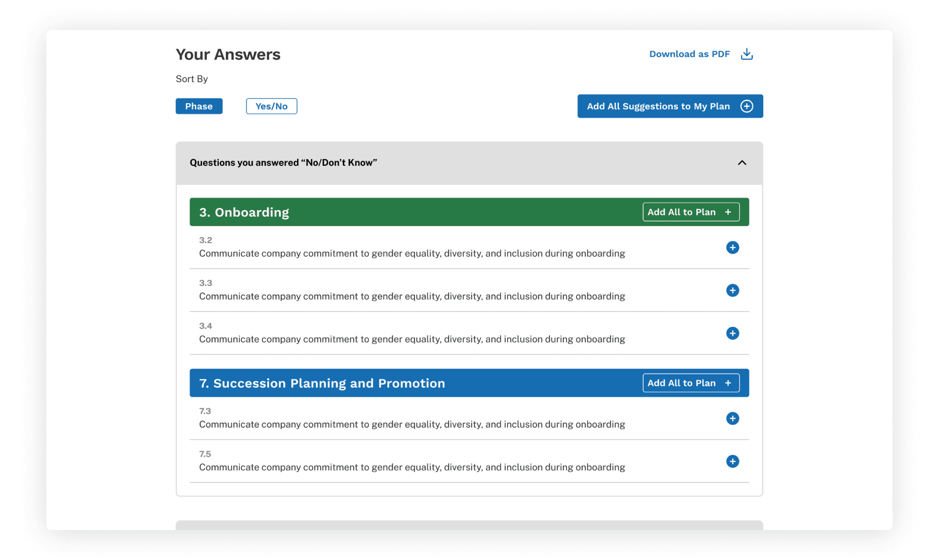Expand the next collapsed section at bottom
The width and height of the screenshot is (939, 560).
tap(469, 525)
